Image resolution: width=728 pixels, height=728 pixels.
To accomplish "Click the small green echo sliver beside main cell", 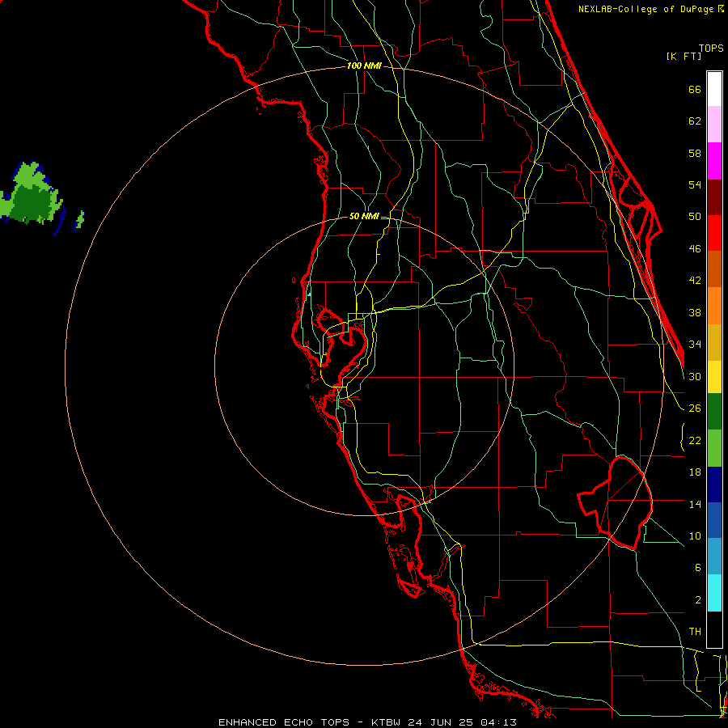I will pos(80,221).
